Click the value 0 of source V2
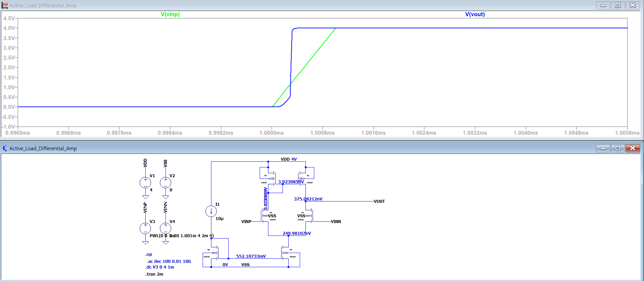The height and width of the screenshot is (281, 644). click(x=171, y=190)
